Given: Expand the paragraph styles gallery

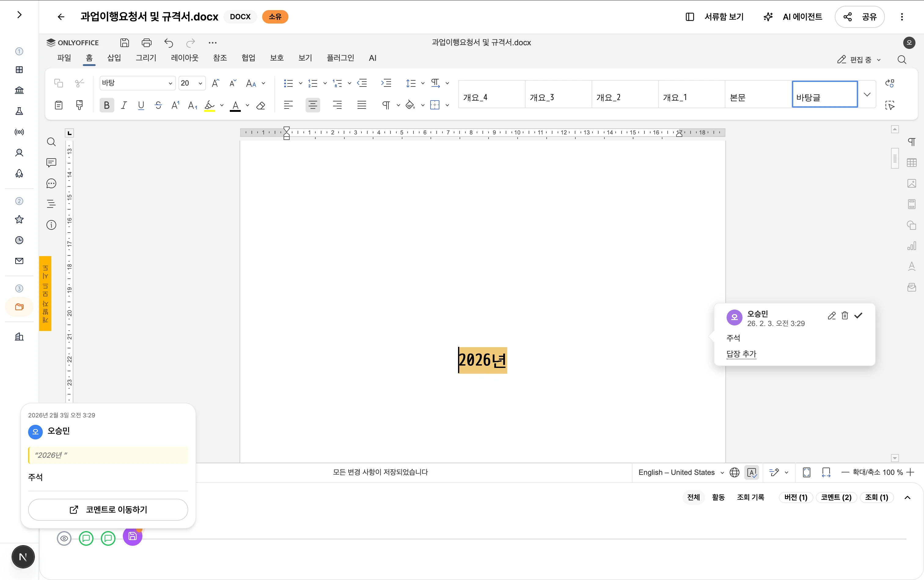Looking at the screenshot, I should (867, 94).
